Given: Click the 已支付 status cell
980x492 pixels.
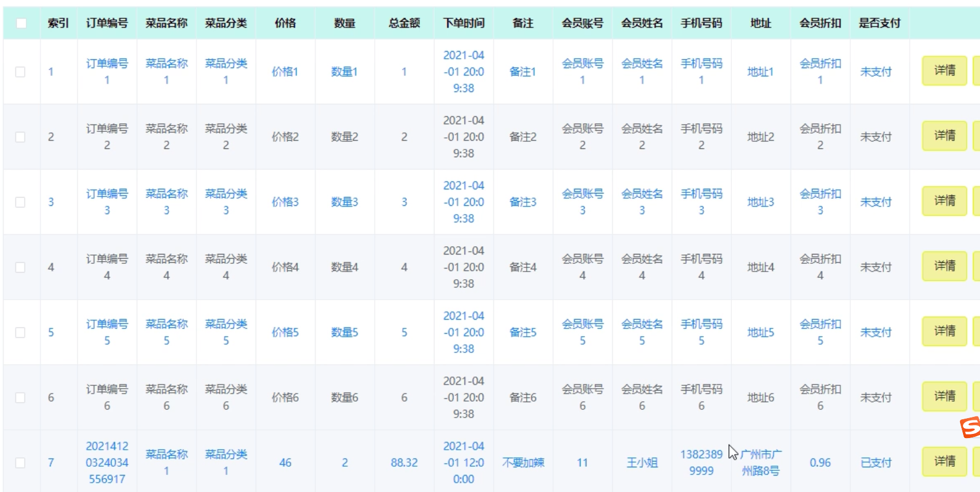Looking at the screenshot, I should [x=876, y=463].
